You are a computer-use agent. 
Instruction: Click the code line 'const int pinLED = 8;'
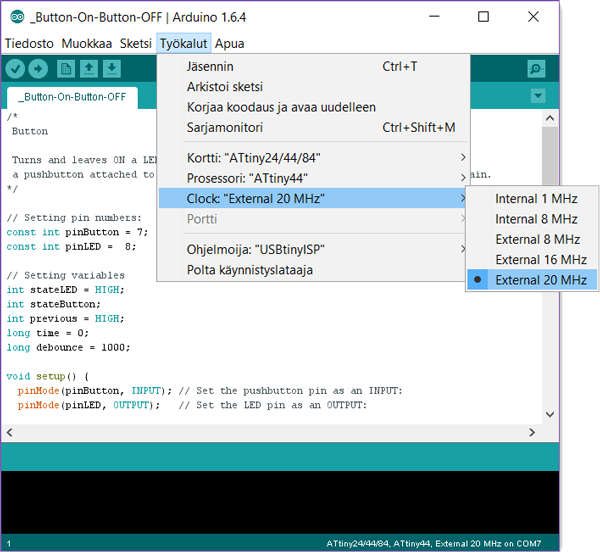[x=71, y=247]
